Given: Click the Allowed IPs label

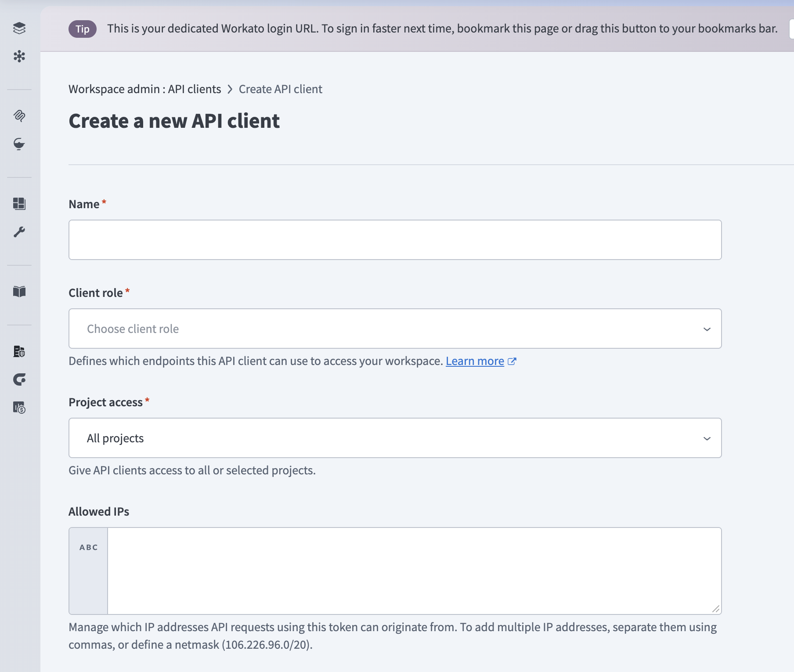Looking at the screenshot, I should (x=99, y=512).
